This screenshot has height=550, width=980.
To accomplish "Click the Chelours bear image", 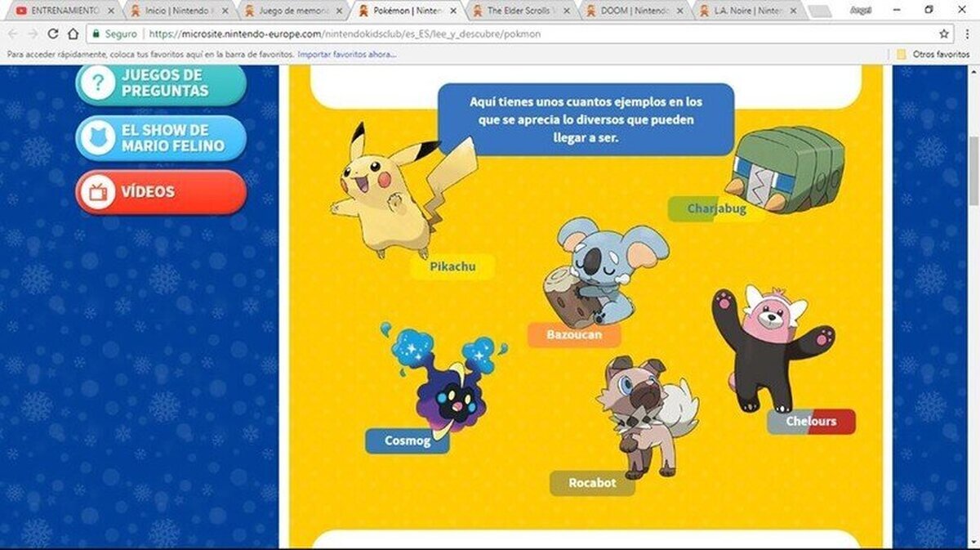I will point(773,349).
